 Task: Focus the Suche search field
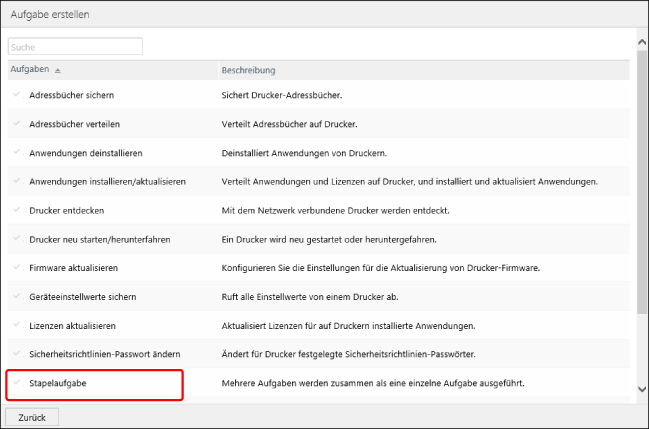[75, 46]
